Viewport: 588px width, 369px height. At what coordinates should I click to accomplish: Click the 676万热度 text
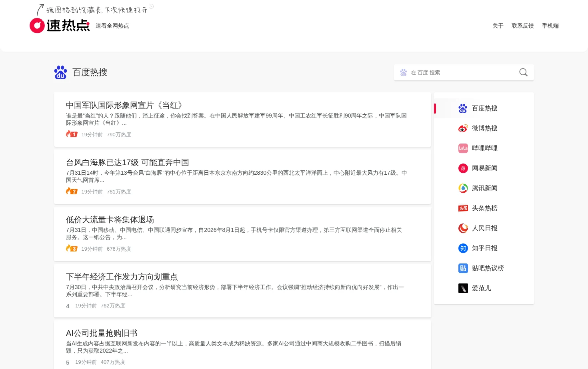coord(119,249)
